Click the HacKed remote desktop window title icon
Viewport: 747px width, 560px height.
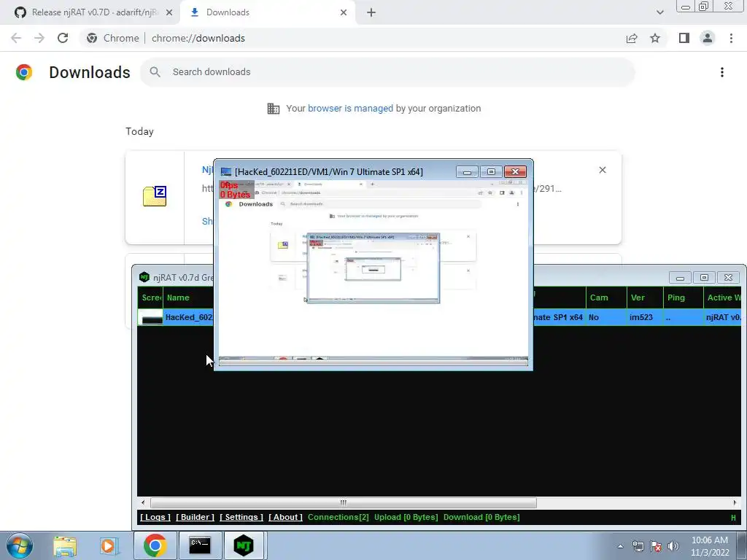click(226, 172)
